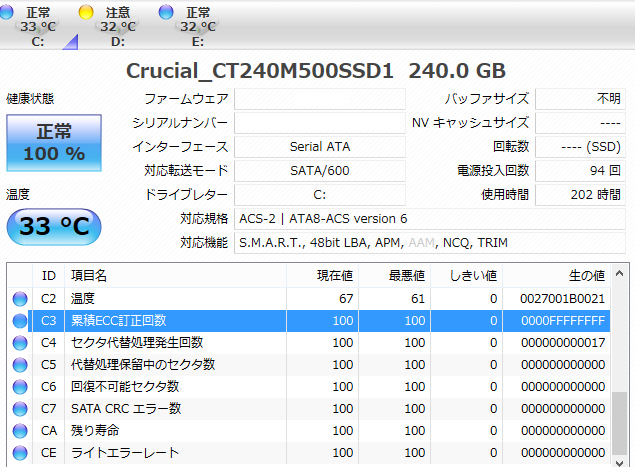
Task: Click ID cell CA
Action: [49, 431]
